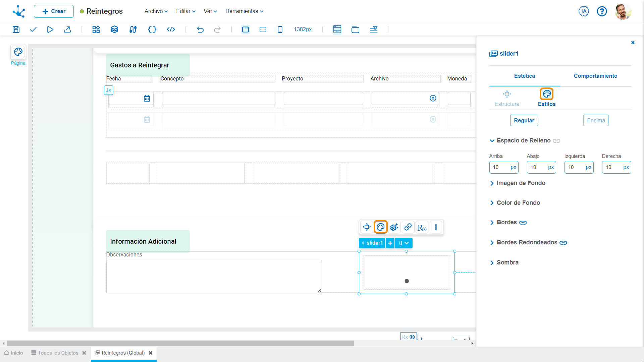
Task: Click the Derecha padding input
Action: [616, 167]
